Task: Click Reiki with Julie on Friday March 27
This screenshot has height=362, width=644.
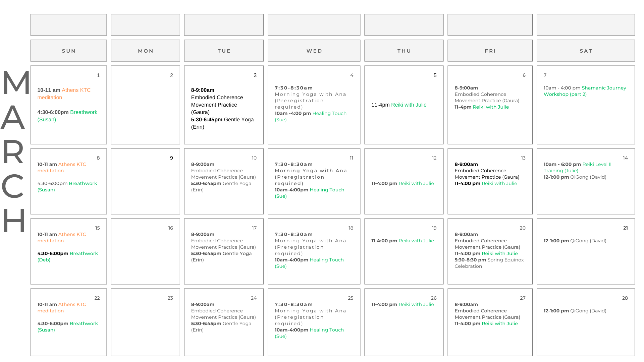Action: coord(499,324)
